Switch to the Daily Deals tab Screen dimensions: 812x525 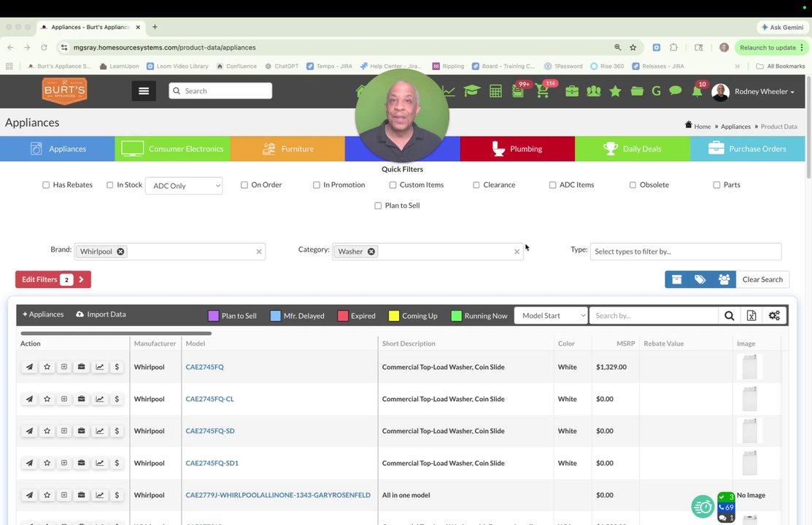coord(633,149)
